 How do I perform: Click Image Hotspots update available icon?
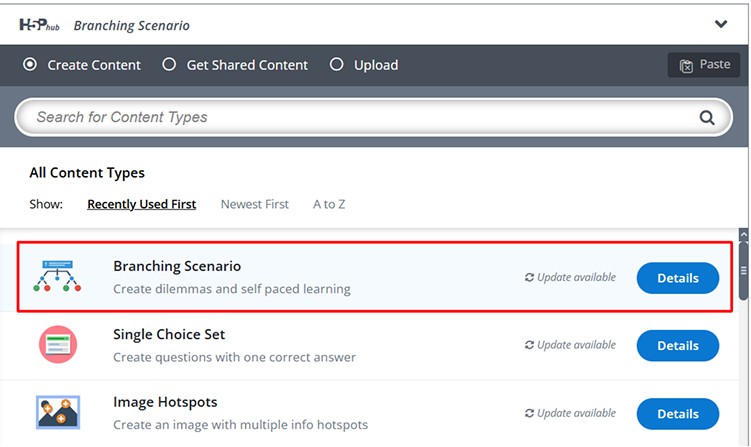pos(529,413)
